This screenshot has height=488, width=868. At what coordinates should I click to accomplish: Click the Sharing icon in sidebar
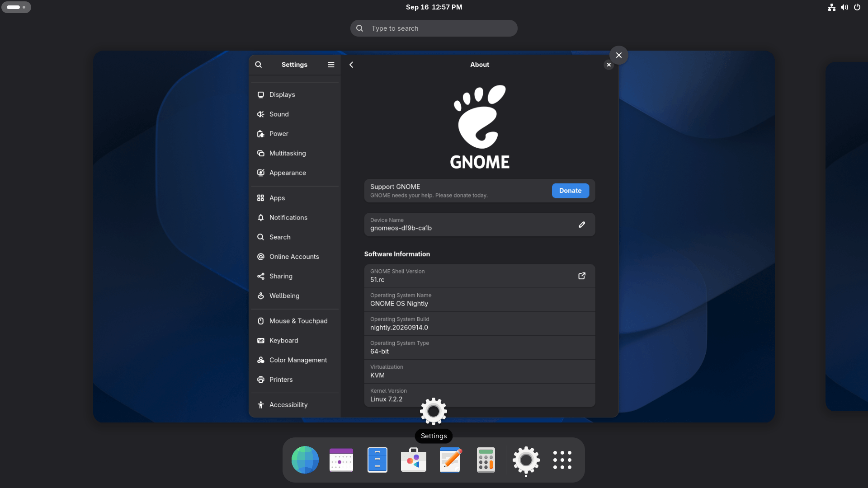click(261, 276)
